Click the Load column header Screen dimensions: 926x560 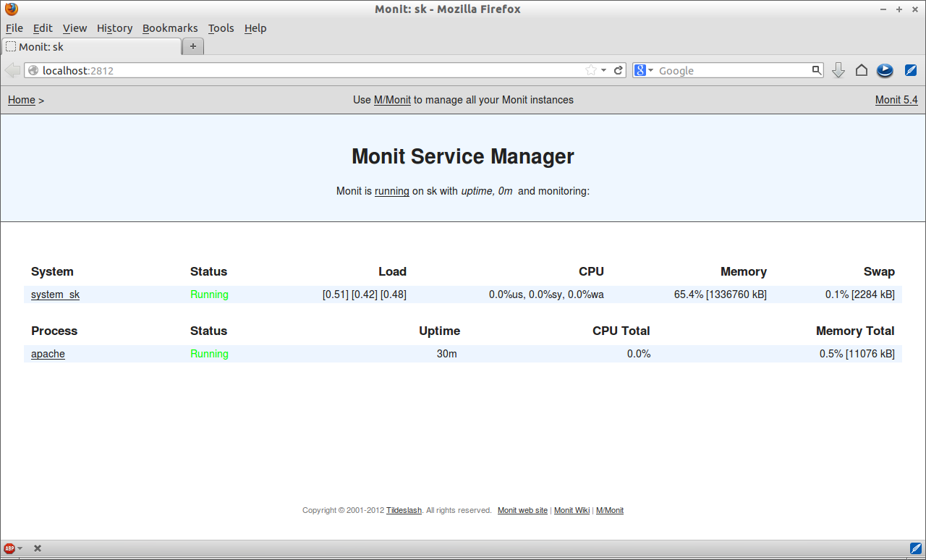392,271
